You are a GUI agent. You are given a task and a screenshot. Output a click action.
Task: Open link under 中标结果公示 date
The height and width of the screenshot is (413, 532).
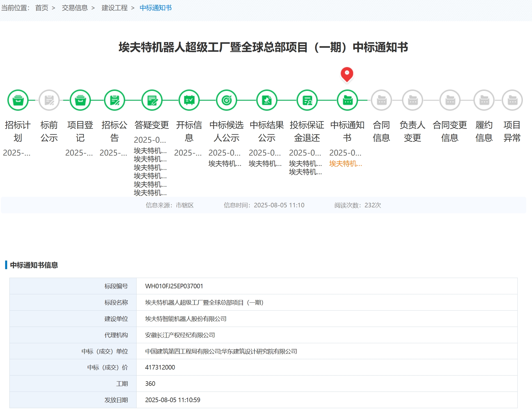coord(265,164)
